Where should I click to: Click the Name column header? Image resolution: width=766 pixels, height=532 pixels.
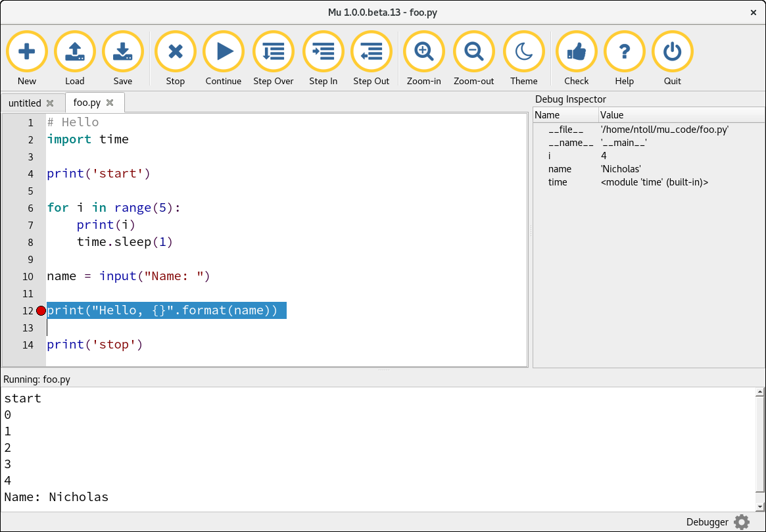[x=565, y=115]
